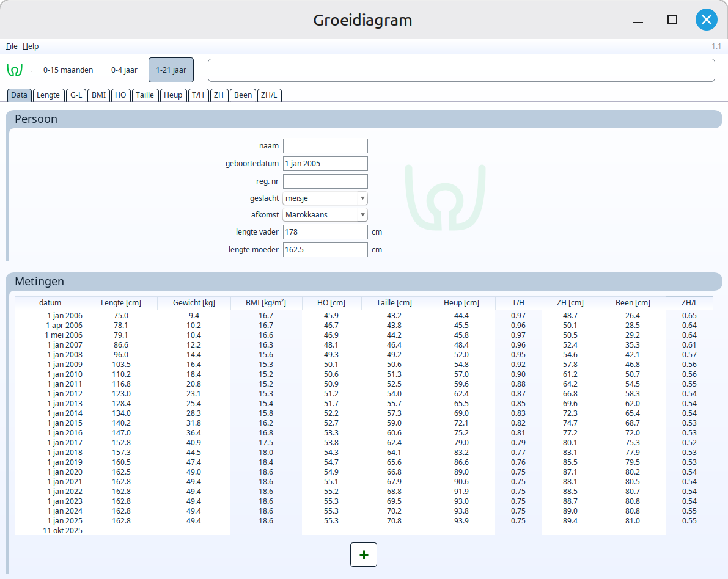Screen dimensions: 728x579
Task: Select the empty 11 okt 2025 row
Action: pyautogui.click(x=62, y=531)
